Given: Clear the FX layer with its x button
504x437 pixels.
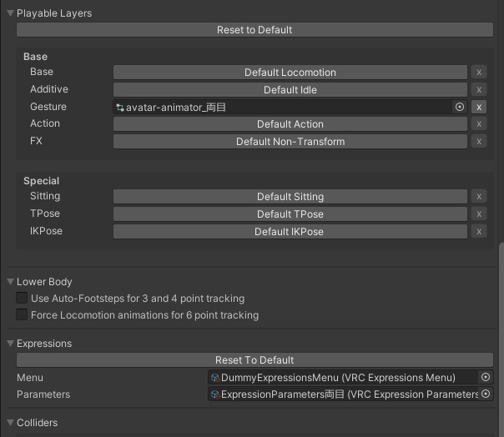Looking at the screenshot, I should coord(479,142).
